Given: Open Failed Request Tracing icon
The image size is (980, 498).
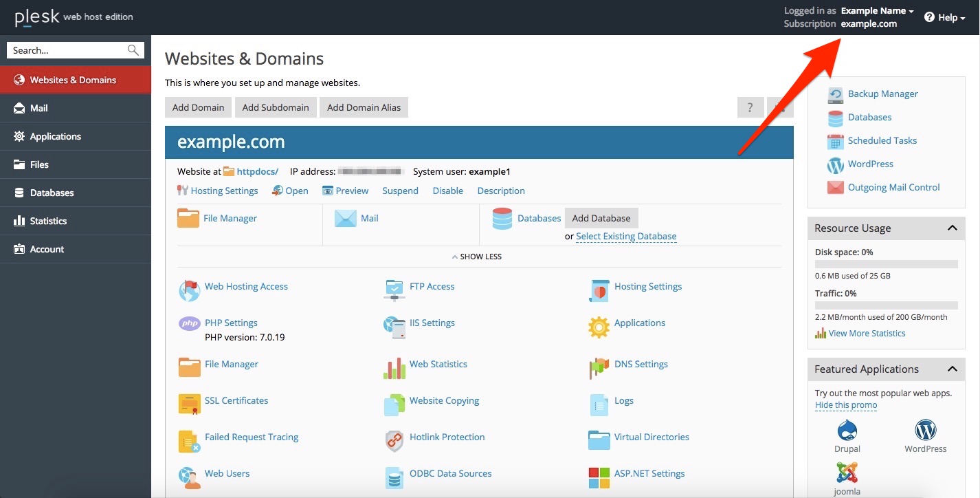Looking at the screenshot, I should 189,441.
